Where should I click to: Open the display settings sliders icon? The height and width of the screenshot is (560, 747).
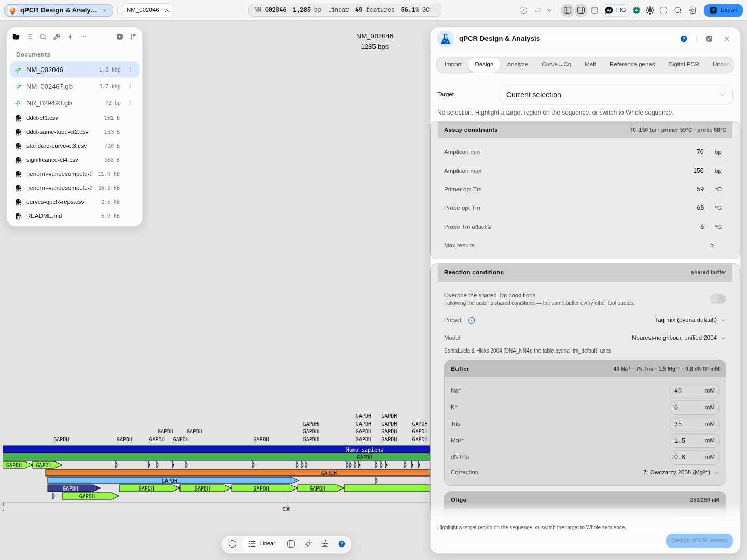(325, 544)
